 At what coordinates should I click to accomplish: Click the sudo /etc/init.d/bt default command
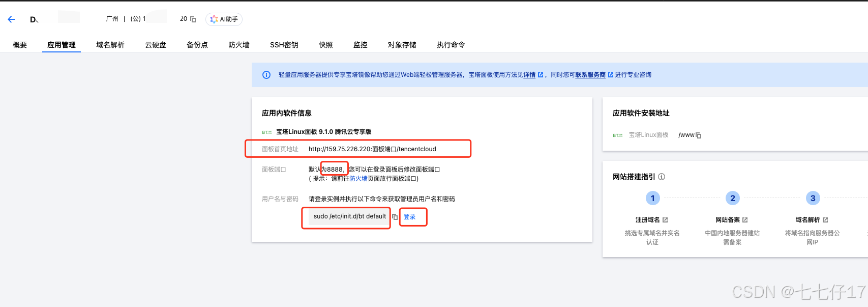[350, 216]
